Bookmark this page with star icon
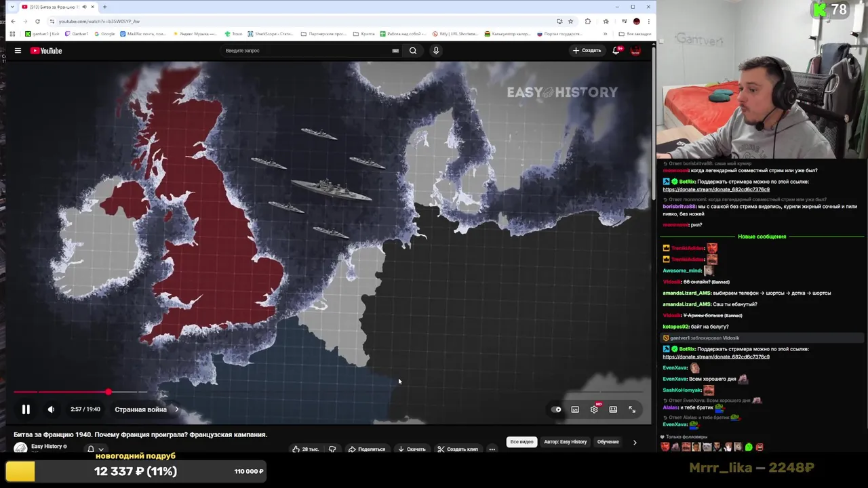This screenshot has height=488, width=868. point(570,21)
